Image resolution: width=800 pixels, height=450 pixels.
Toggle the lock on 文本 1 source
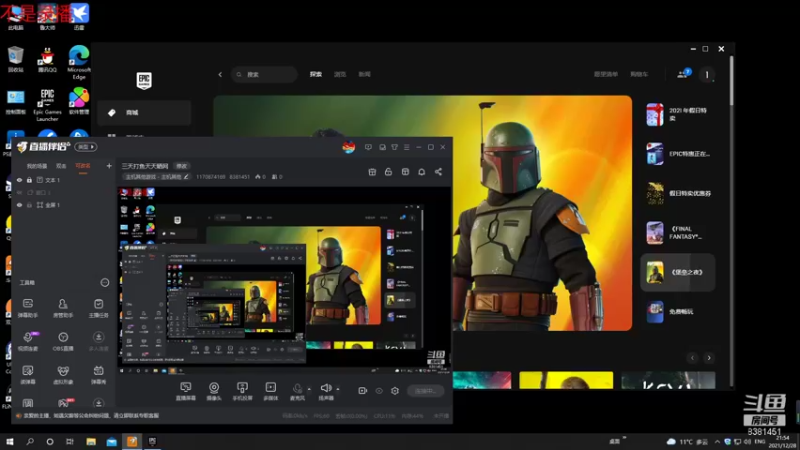[x=30, y=180]
